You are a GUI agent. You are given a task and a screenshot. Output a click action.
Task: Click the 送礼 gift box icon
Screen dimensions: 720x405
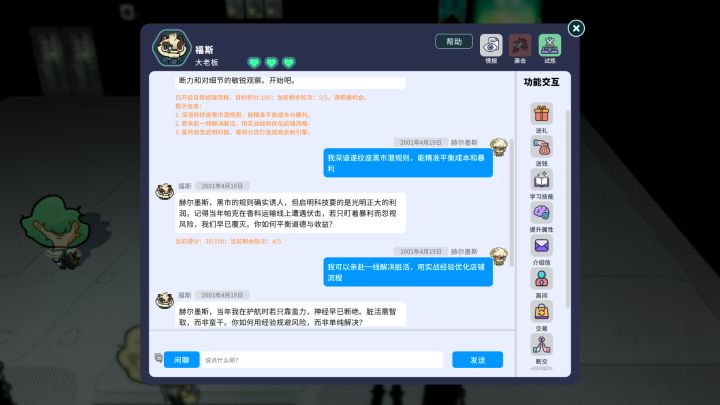point(541,113)
